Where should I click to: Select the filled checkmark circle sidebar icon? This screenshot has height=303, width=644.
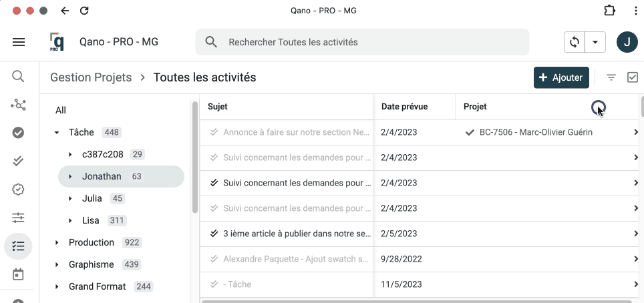pos(18,133)
